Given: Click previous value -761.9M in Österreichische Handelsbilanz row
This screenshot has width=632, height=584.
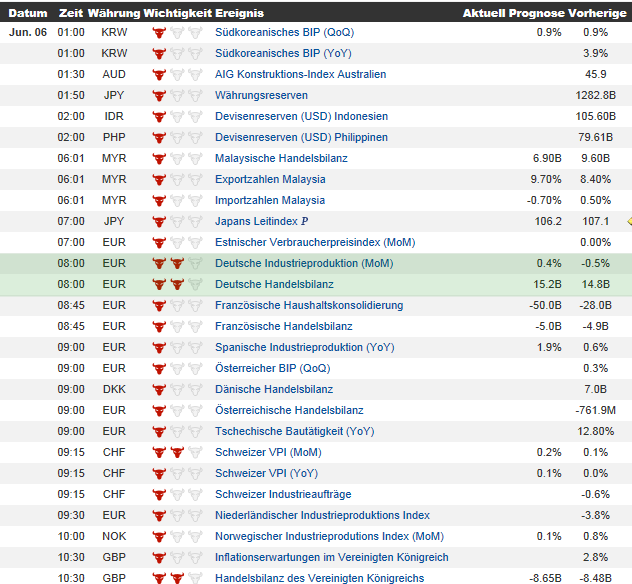Looking at the screenshot, I should coord(595,410).
